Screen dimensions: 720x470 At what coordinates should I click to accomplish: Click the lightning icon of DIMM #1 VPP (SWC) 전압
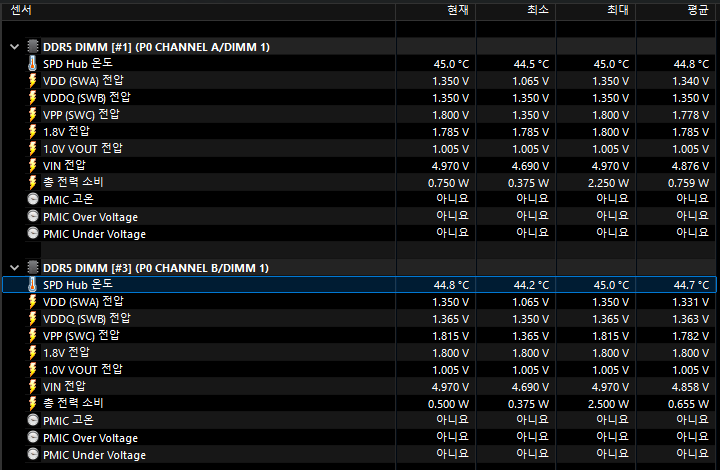coord(33,114)
